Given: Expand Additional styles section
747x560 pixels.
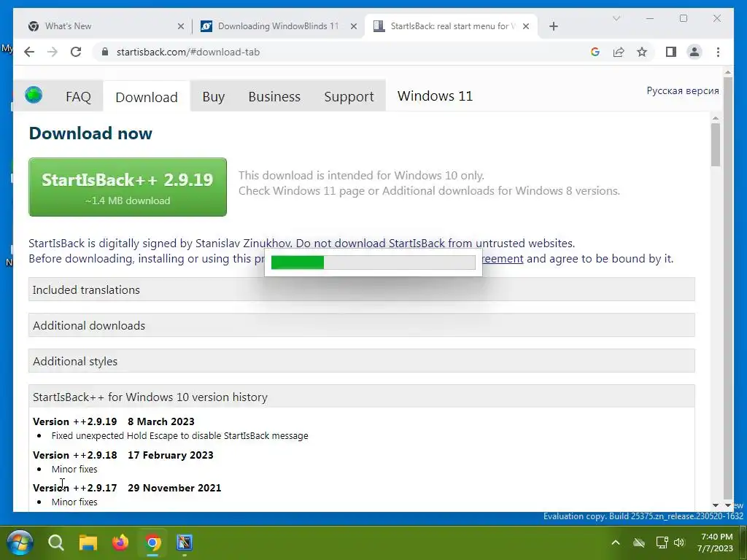Looking at the screenshot, I should pos(362,361).
